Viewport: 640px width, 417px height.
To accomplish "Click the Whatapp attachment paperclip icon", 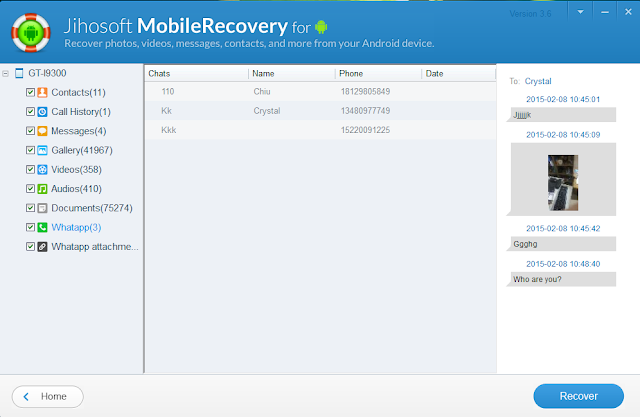I will (x=42, y=246).
